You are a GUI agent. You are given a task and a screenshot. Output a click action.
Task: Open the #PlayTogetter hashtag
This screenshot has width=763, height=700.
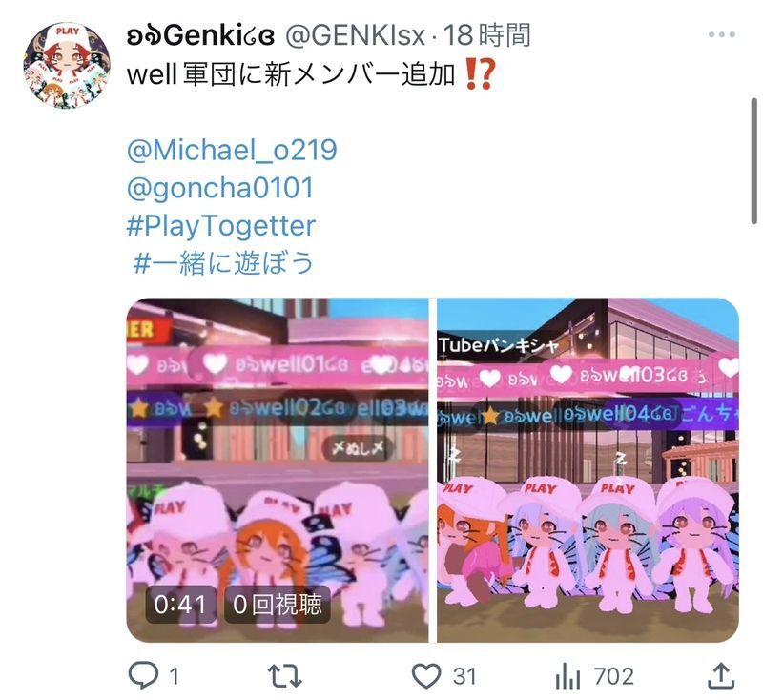pos(221,226)
